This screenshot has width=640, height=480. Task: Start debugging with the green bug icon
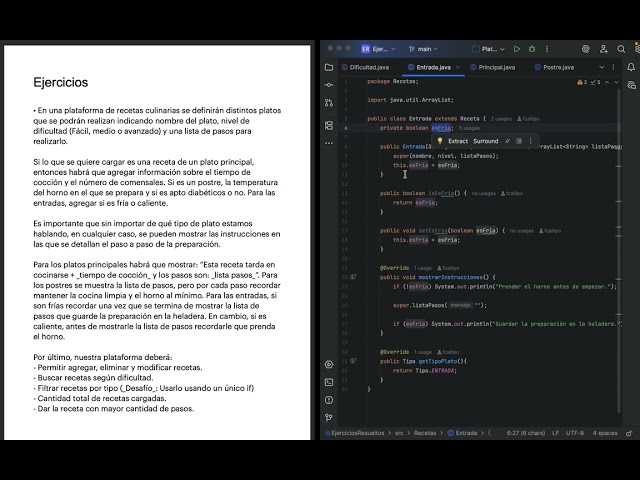[532, 49]
